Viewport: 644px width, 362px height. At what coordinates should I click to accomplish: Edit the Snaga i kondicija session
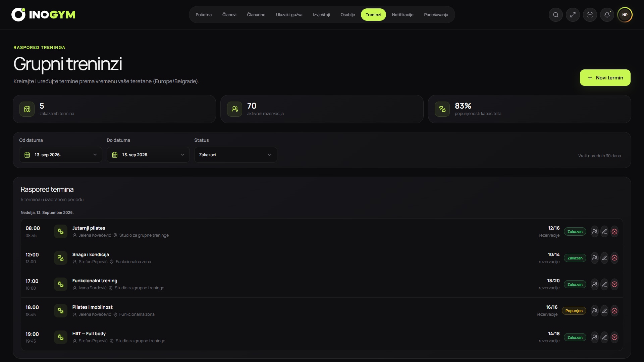point(604,258)
